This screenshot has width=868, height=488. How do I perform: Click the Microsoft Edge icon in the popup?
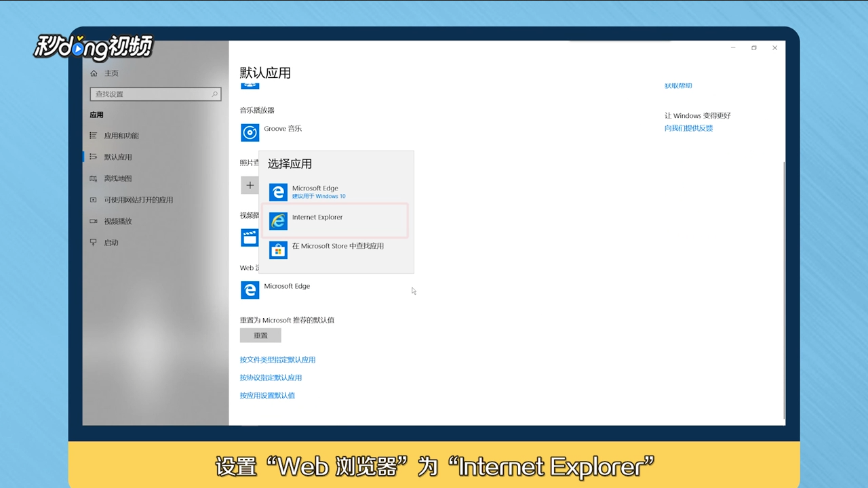coord(278,192)
